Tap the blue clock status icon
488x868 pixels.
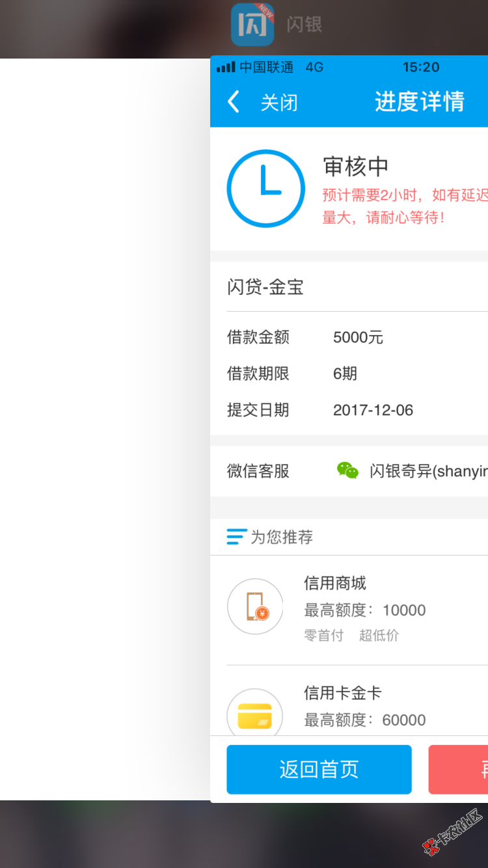[x=265, y=189]
